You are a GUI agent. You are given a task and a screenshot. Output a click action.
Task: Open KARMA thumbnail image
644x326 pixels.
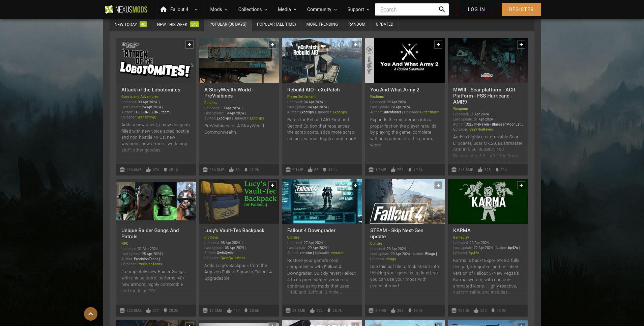coord(488,201)
